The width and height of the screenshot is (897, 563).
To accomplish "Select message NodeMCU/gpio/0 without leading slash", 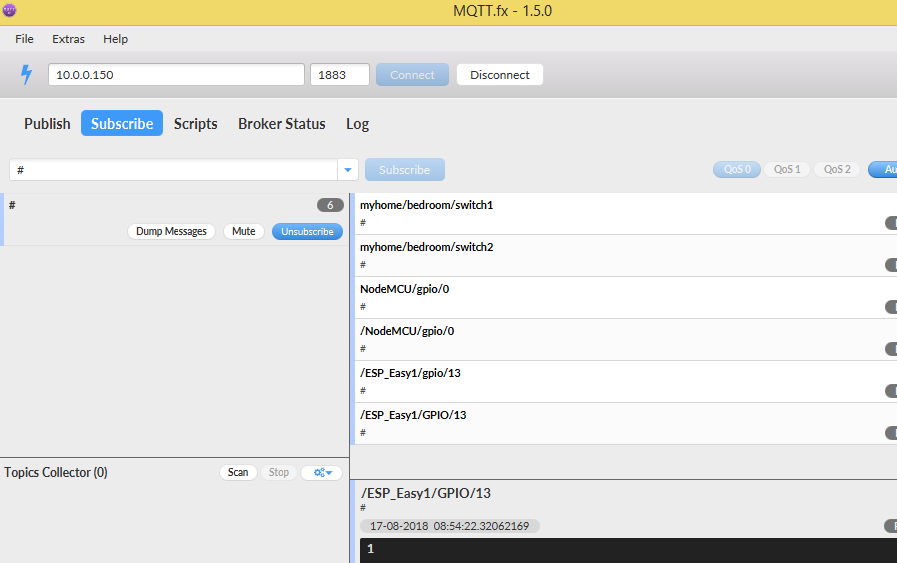I will 624,298.
